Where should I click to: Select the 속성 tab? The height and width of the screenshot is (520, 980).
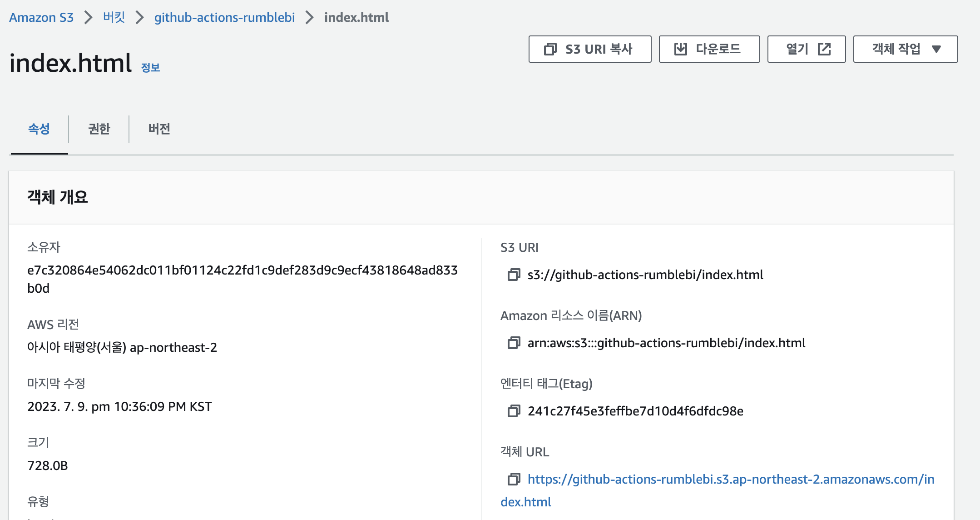pos(39,129)
